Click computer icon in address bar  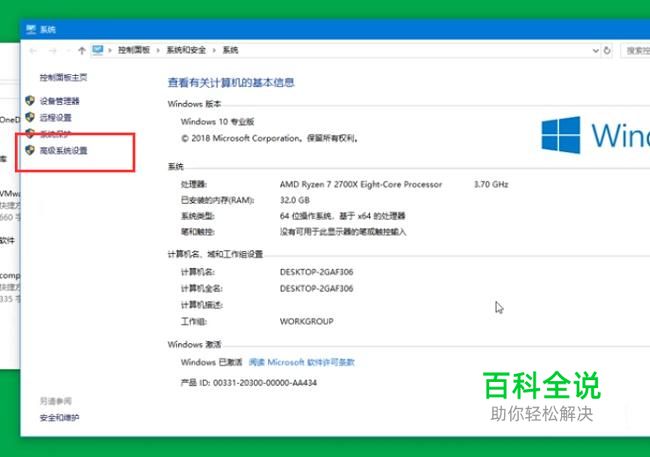click(x=98, y=50)
